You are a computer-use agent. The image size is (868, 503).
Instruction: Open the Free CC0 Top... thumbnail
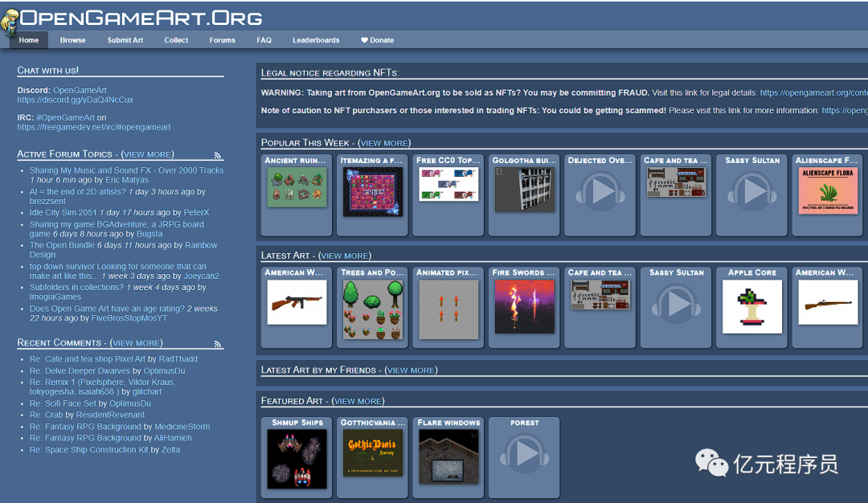(x=448, y=184)
